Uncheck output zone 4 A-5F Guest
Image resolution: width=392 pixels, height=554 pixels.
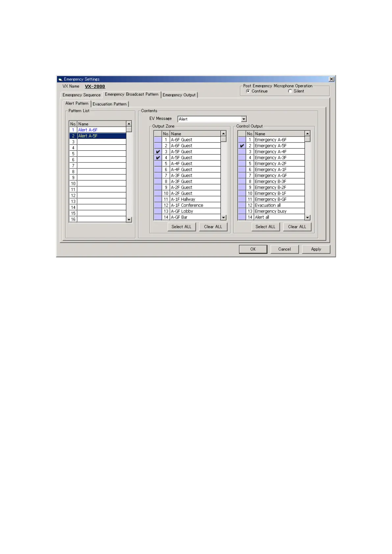(x=158, y=158)
